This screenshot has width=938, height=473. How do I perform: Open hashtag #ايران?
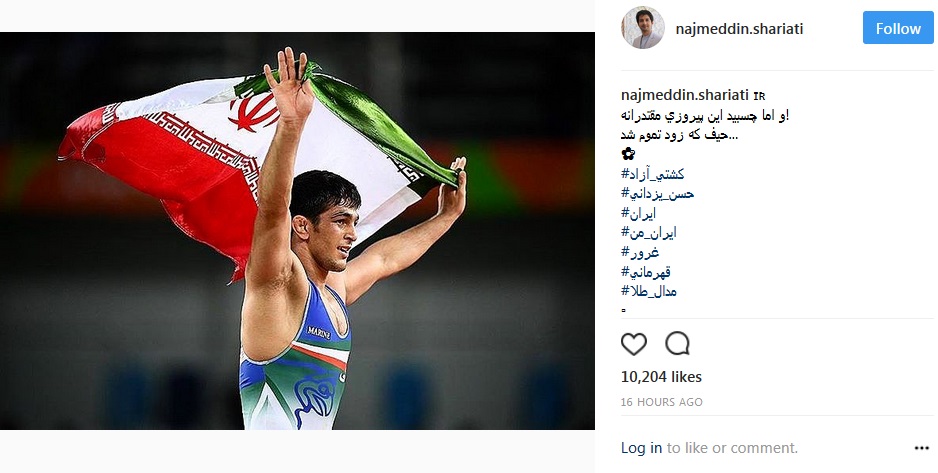(638, 213)
